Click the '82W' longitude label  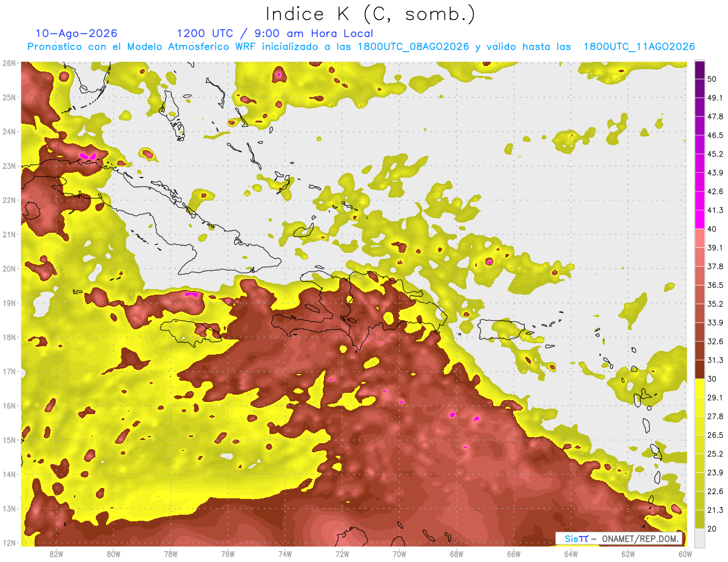(56, 554)
